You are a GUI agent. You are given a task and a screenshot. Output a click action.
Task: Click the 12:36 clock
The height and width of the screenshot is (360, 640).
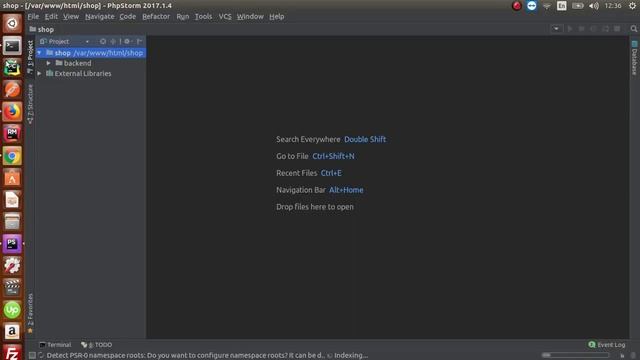pyautogui.click(x=613, y=6)
